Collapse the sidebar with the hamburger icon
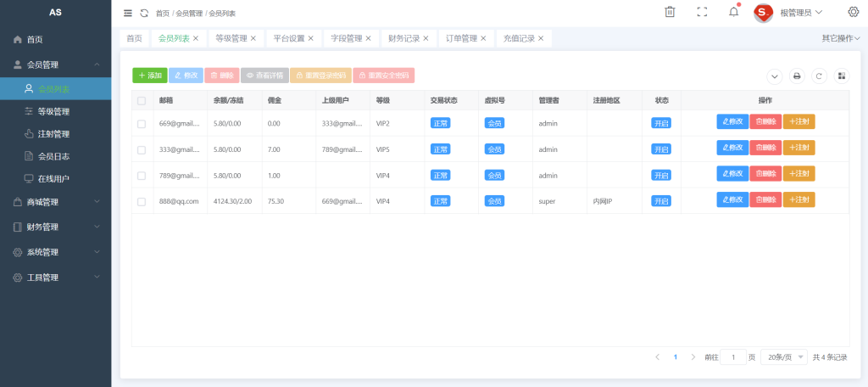 [x=128, y=13]
